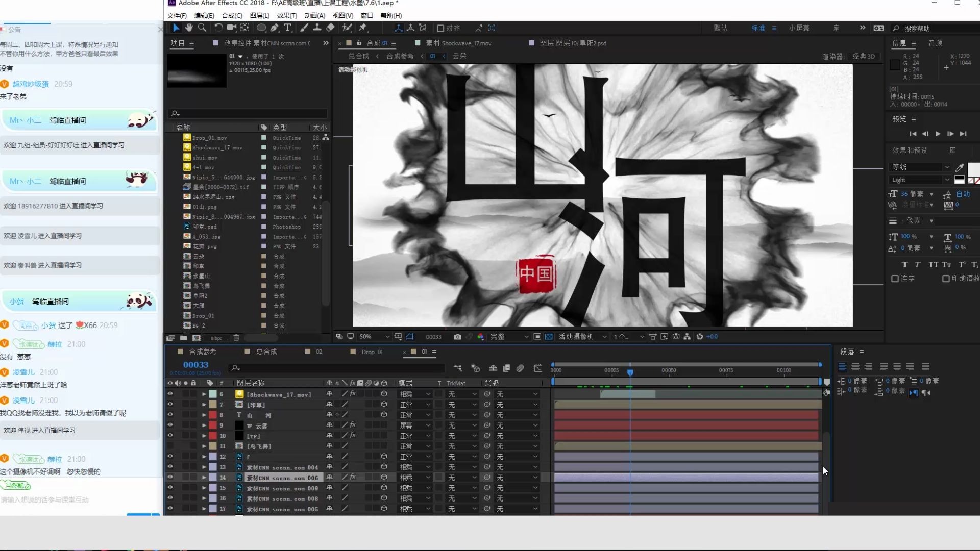Image resolution: width=980 pixels, height=551 pixels.
Task: Open the Light font style dropdown
Action: pyautogui.click(x=921, y=180)
